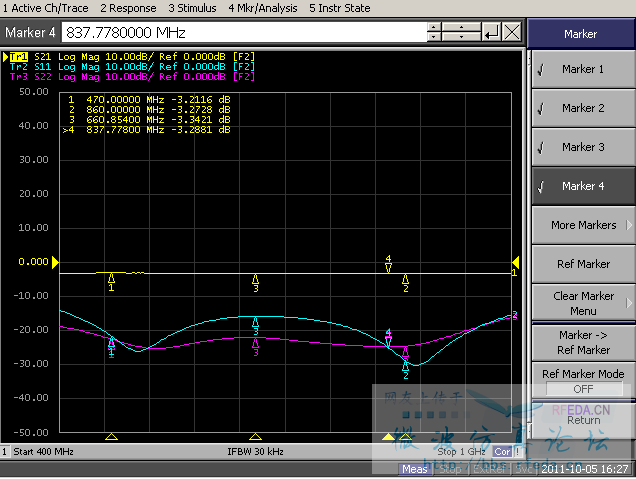Click filled marker 4 triangle on frequency axis

point(388,437)
